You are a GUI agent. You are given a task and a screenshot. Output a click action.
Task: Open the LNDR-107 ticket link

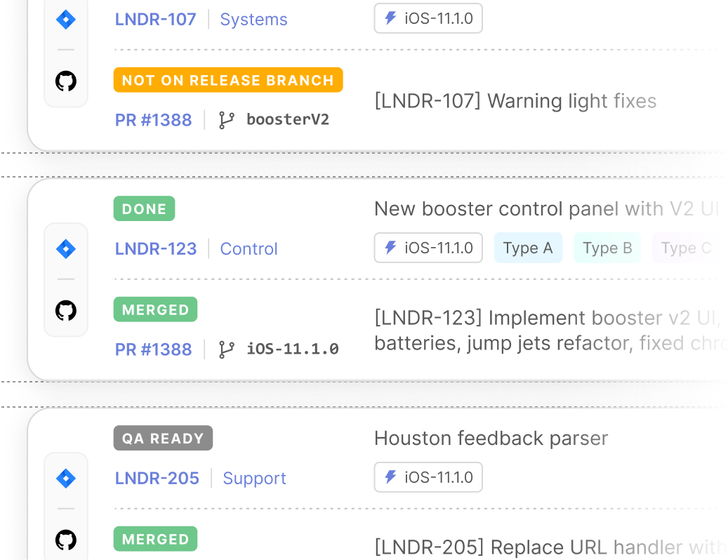click(155, 20)
